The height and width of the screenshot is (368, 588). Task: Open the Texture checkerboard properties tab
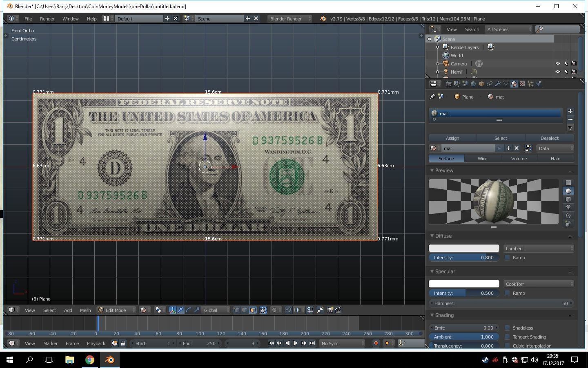click(522, 84)
